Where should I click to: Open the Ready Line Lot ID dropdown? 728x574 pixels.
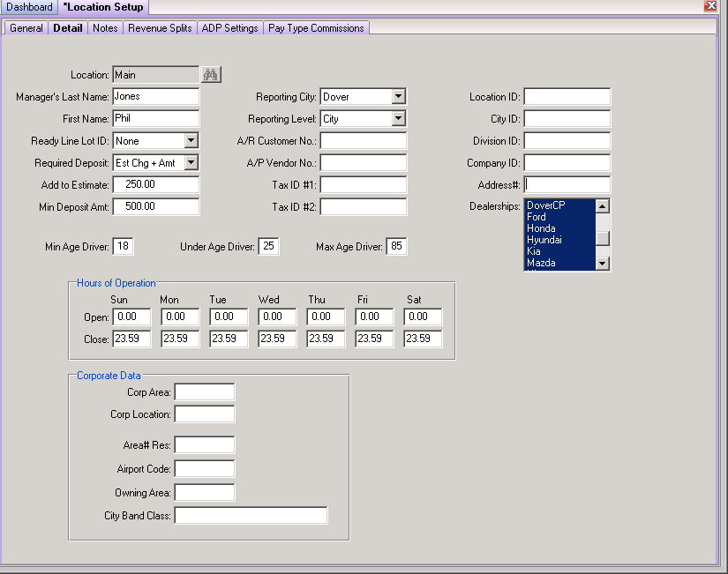click(x=191, y=140)
